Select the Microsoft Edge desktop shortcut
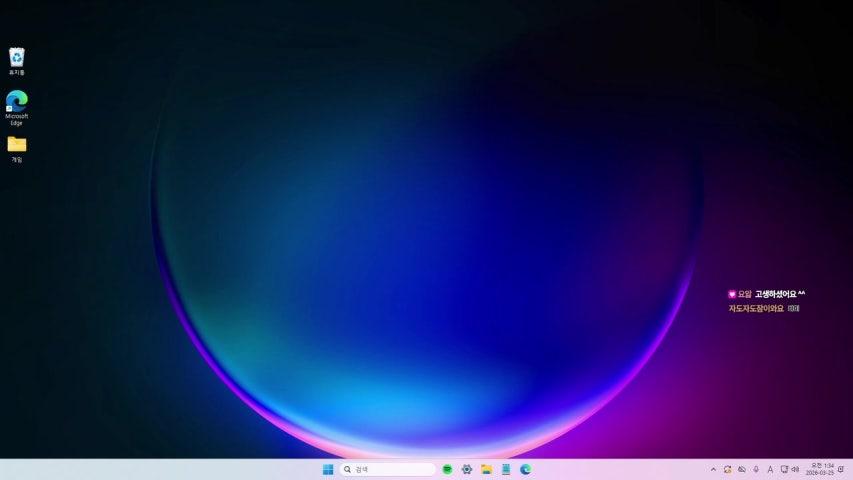Image resolution: width=853 pixels, height=480 pixels. click(x=16, y=108)
